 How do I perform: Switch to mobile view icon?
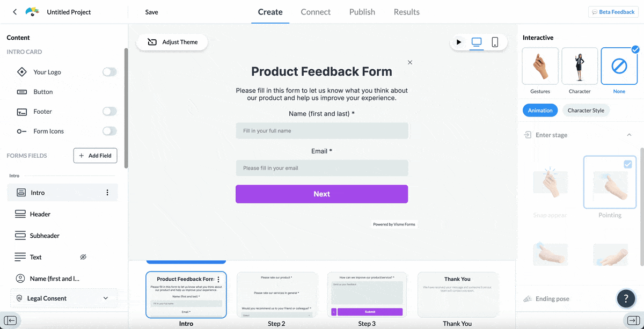pyautogui.click(x=495, y=42)
